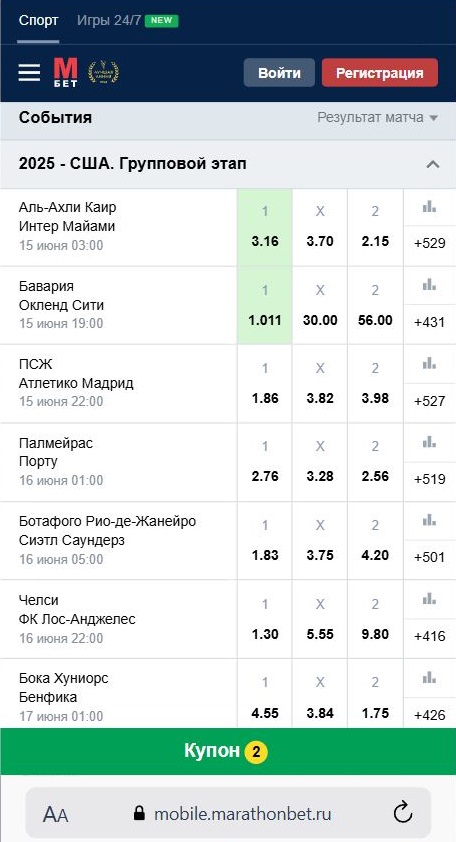This screenshot has width=456, height=842.
Task: Expand +529 more markets for first match
Action: (x=430, y=243)
